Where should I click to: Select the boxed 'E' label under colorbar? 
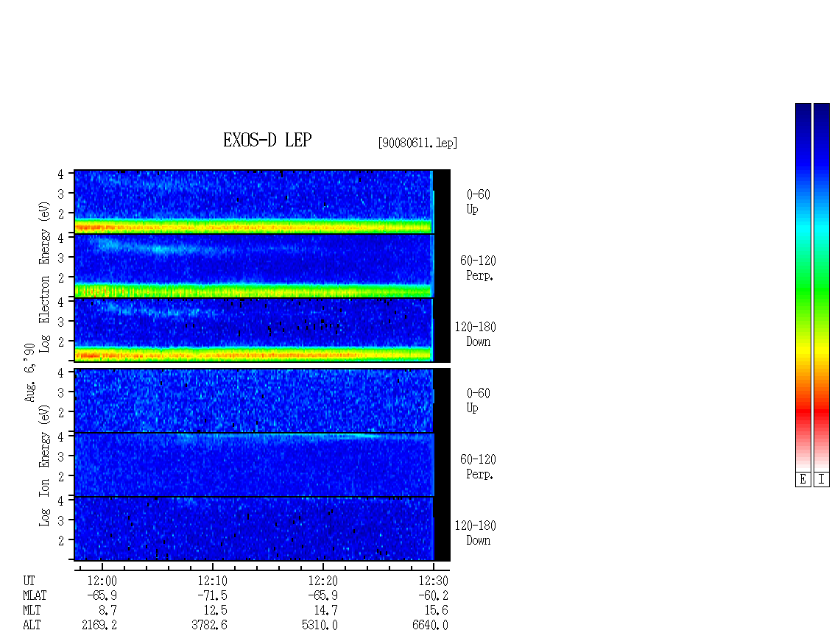pyautogui.click(x=803, y=480)
